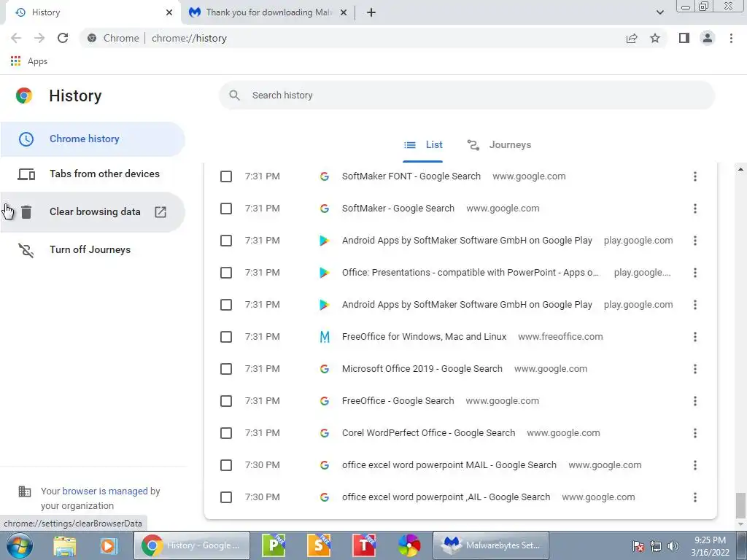Check the FreeOffice - Google Search entry

pyautogui.click(x=226, y=401)
